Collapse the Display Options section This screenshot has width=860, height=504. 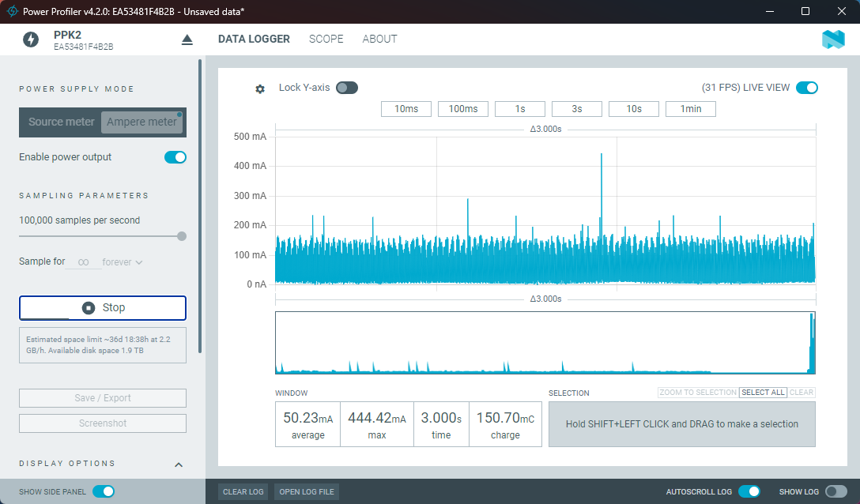pos(179,465)
